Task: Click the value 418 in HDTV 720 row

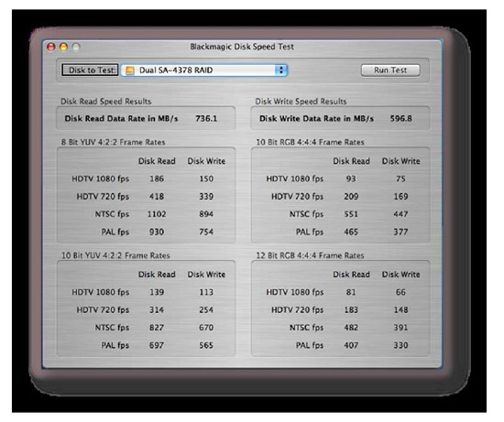Action: pyautogui.click(x=157, y=197)
